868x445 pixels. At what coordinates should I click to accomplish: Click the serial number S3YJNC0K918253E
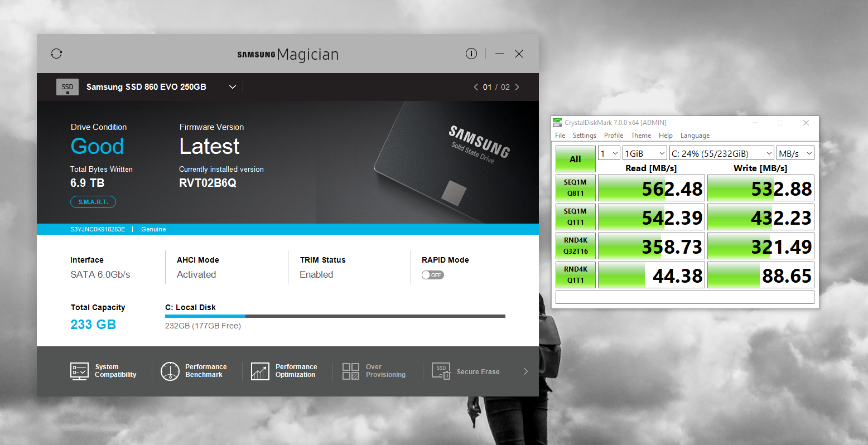tap(98, 229)
